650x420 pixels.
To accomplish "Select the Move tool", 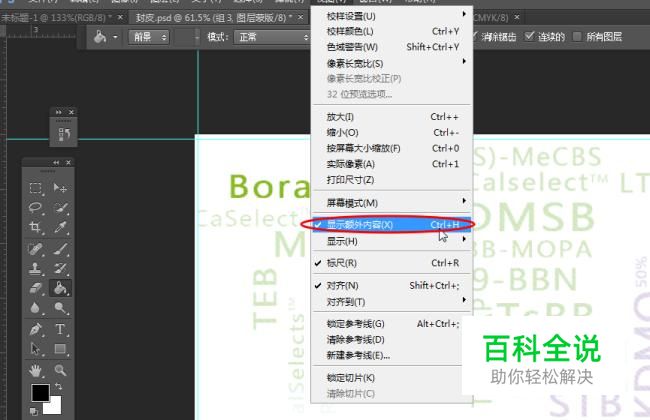I will click(x=60, y=188).
